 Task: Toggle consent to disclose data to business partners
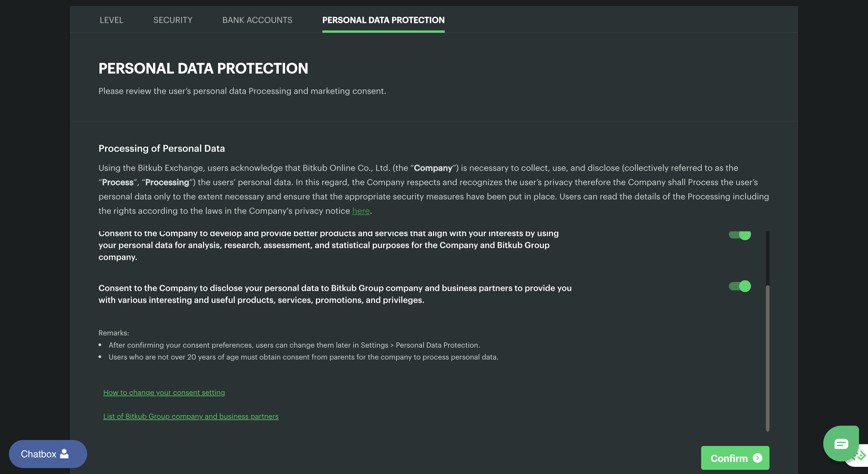[740, 286]
